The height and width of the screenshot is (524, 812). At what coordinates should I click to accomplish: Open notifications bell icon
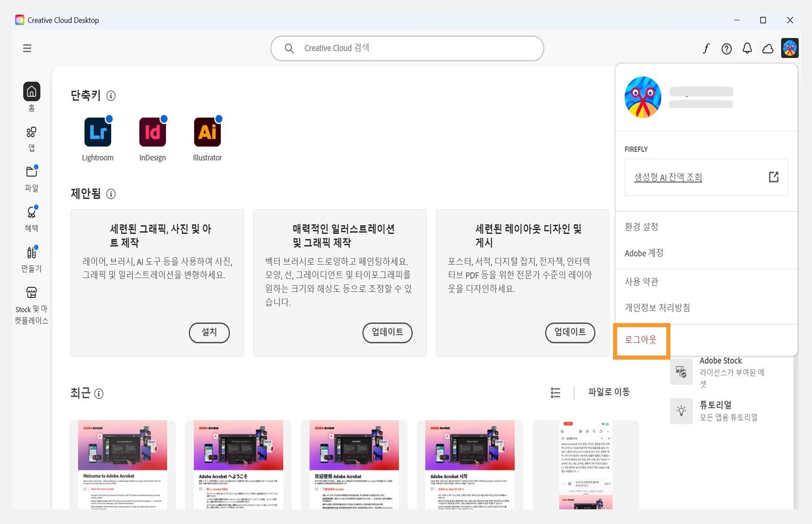[x=747, y=48]
